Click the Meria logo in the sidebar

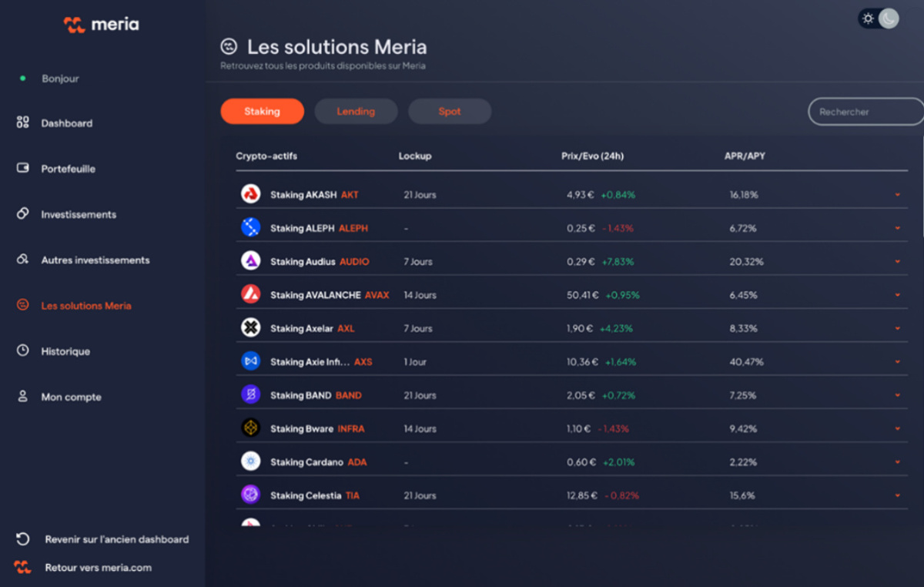pos(101,25)
